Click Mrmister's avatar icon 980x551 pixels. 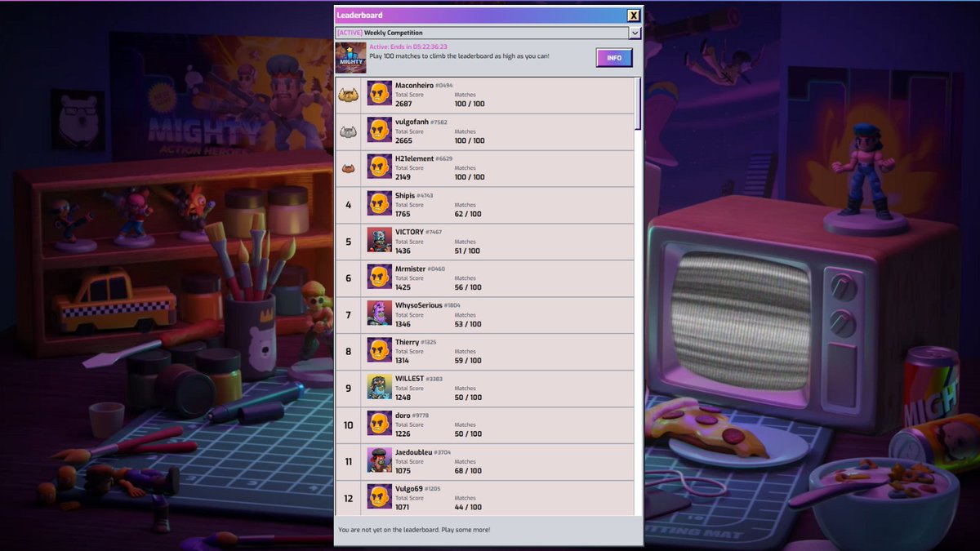point(379,277)
